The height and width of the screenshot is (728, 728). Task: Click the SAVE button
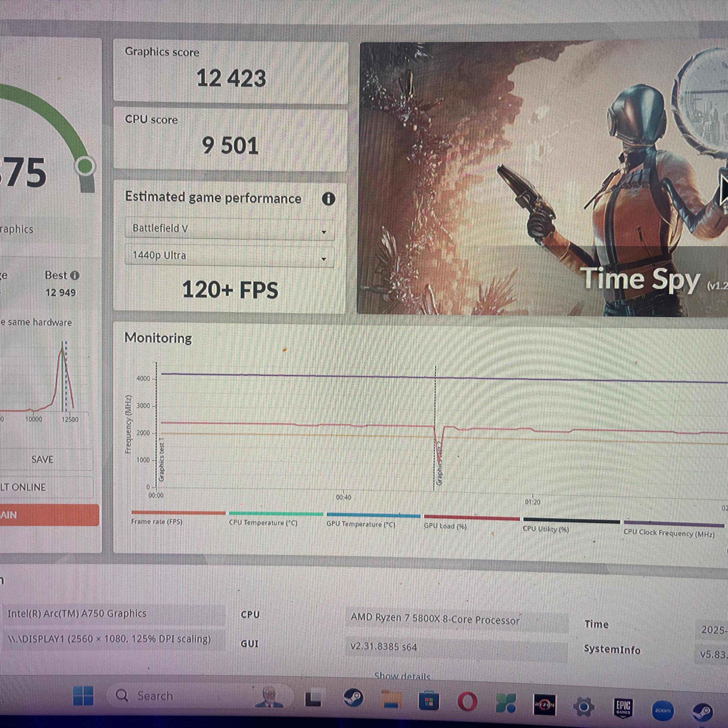[x=42, y=459]
